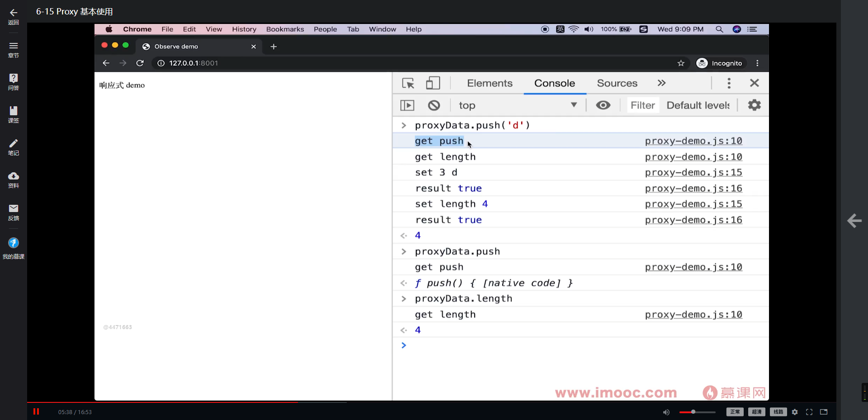This screenshot has width=868, height=420.
Task: Open the Apple menu
Action: 109,29
